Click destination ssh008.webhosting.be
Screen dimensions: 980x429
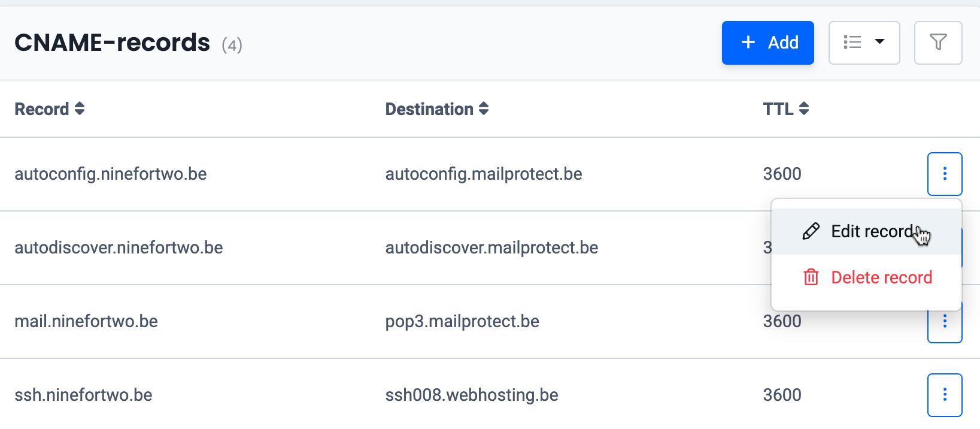click(x=472, y=395)
